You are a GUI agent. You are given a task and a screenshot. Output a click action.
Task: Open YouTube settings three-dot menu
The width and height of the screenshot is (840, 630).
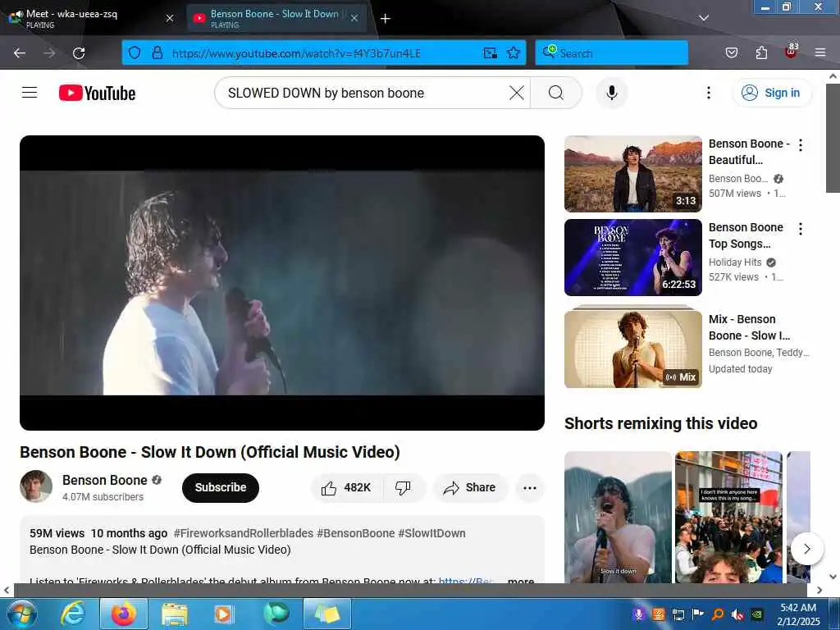click(x=708, y=93)
